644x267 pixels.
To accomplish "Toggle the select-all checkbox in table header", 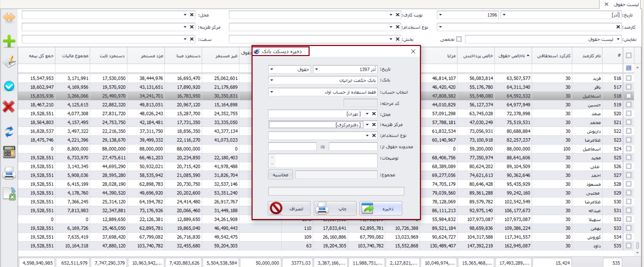I will tap(629, 55).
